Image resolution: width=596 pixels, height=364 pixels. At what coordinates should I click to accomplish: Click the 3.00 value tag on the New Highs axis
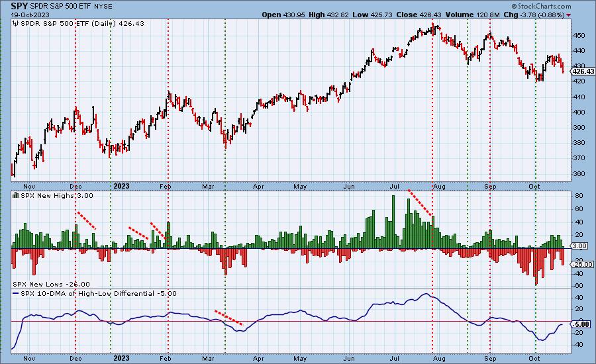point(579,246)
